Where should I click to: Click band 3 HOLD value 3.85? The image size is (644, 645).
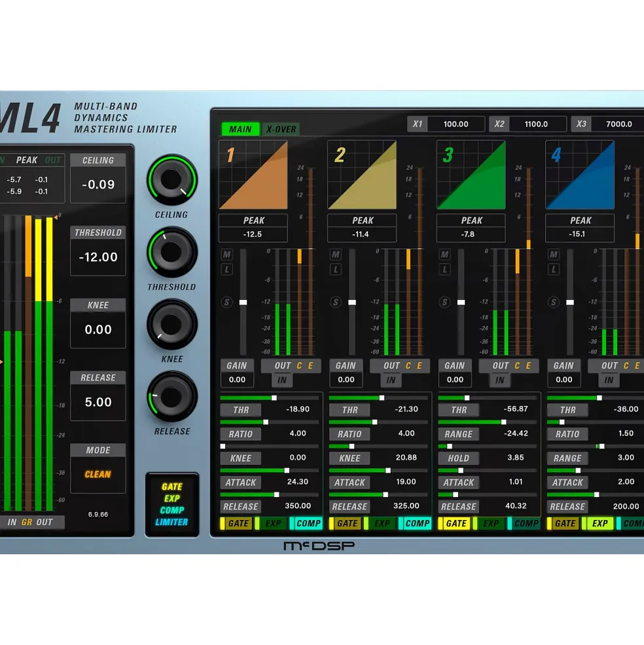click(x=515, y=458)
